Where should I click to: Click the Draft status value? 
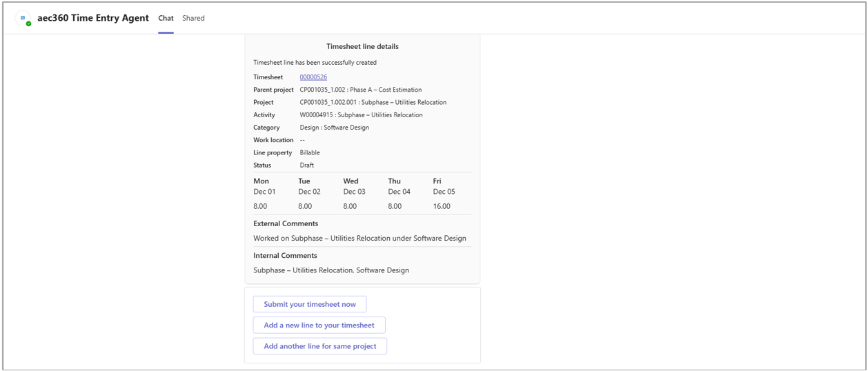(x=306, y=166)
